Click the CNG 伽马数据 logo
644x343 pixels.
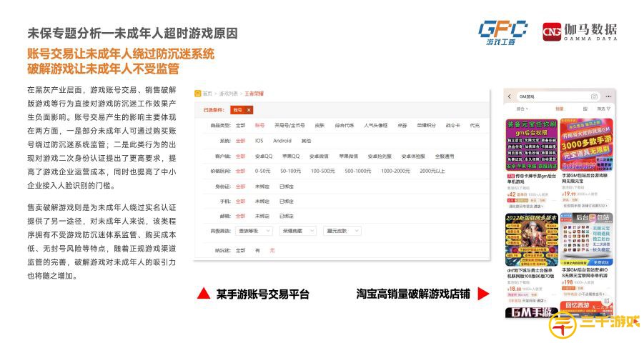click(x=580, y=32)
